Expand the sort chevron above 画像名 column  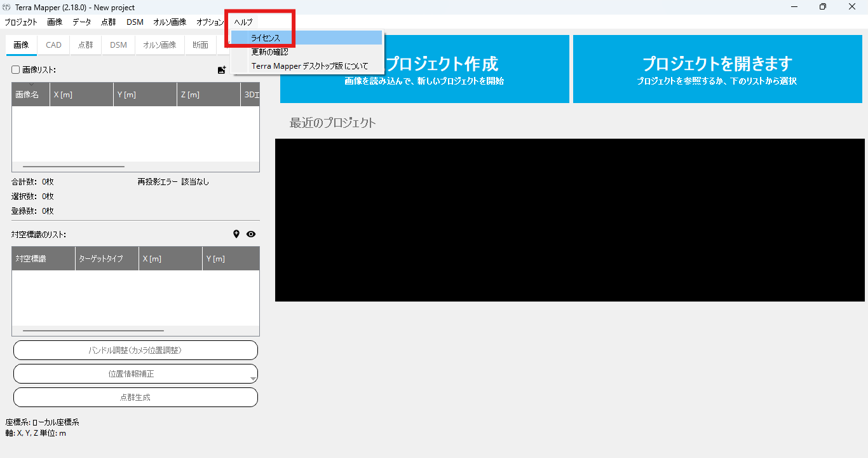(x=31, y=85)
